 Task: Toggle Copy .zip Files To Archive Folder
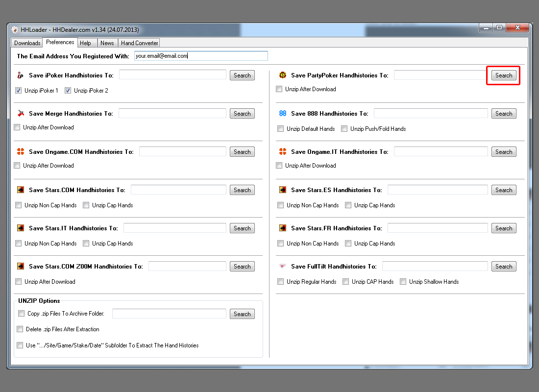21,314
